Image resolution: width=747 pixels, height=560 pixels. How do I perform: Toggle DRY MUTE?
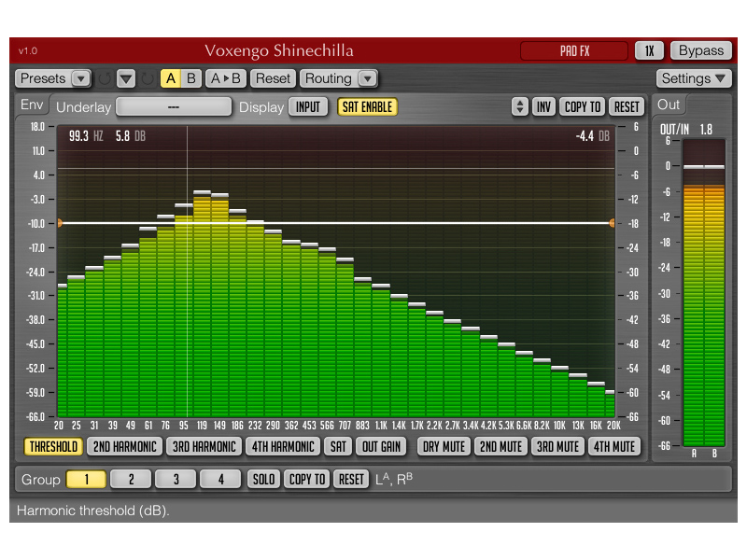pos(444,447)
